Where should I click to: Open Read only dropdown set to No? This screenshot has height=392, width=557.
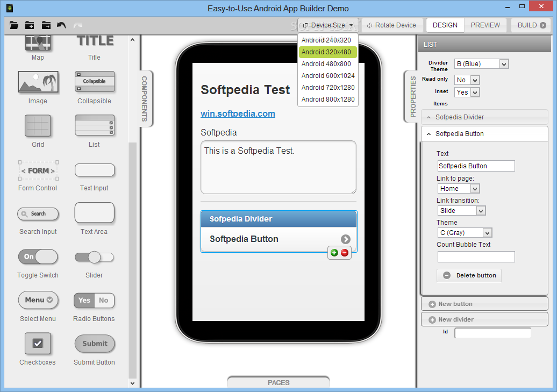[x=467, y=80]
